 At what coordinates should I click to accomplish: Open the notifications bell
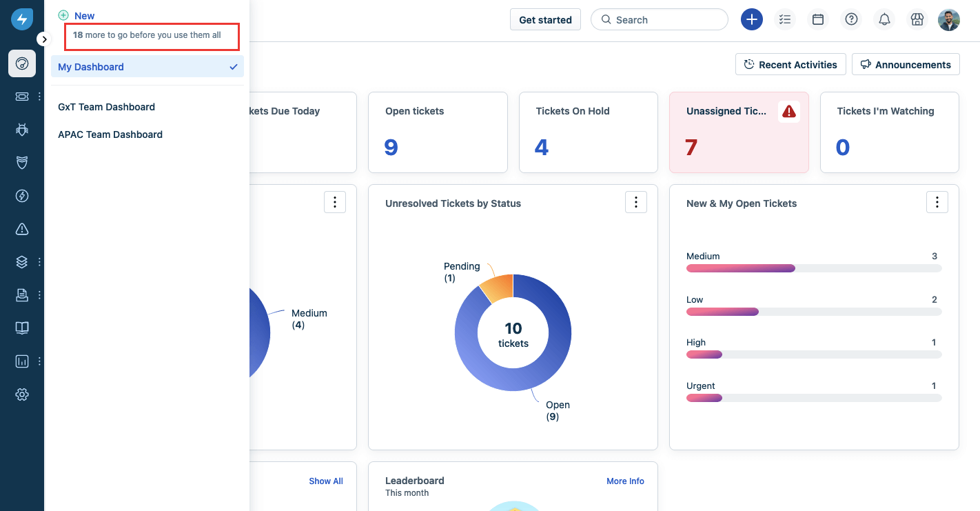tap(884, 19)
